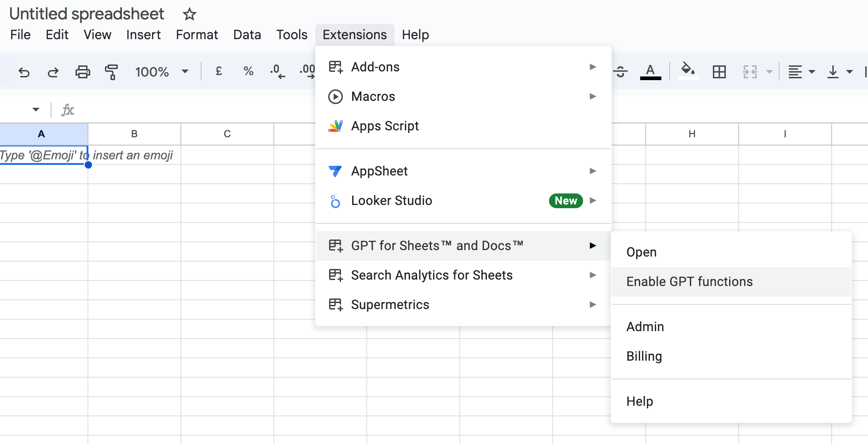Open the fill color paint bucket
868x444 pixels.
688,71
